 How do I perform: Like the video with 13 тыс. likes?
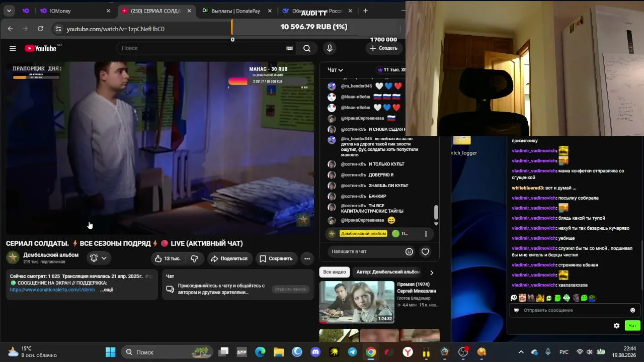coord(168,258)
